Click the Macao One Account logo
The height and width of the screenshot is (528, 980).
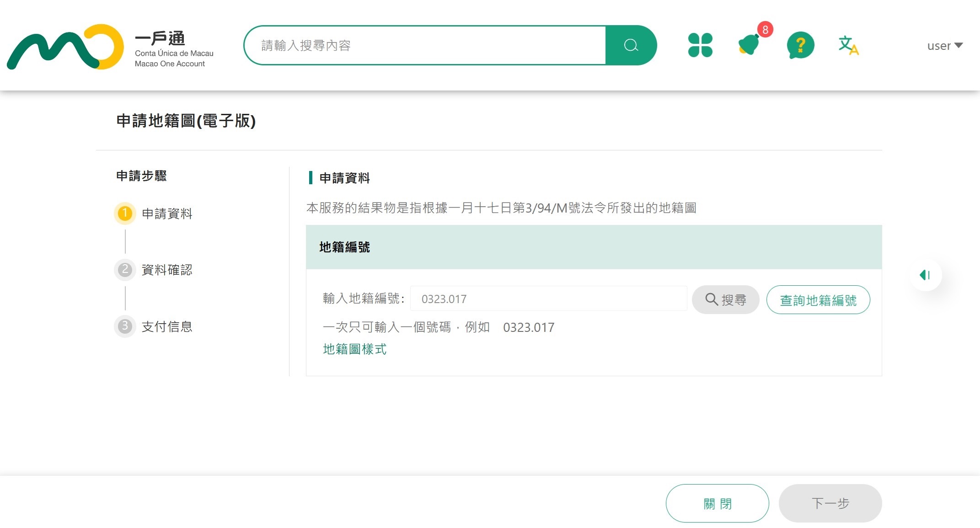click(110, 47)
